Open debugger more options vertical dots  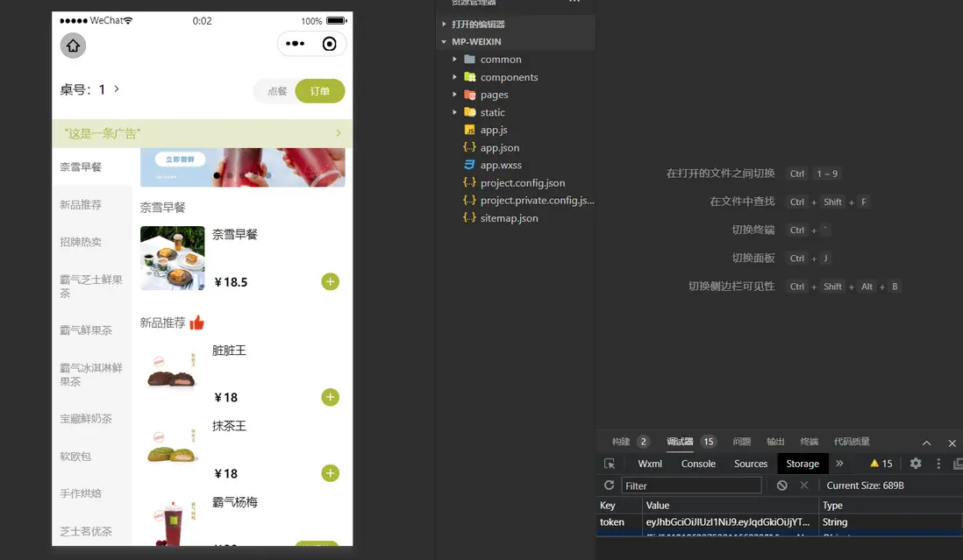pos(938,463)
